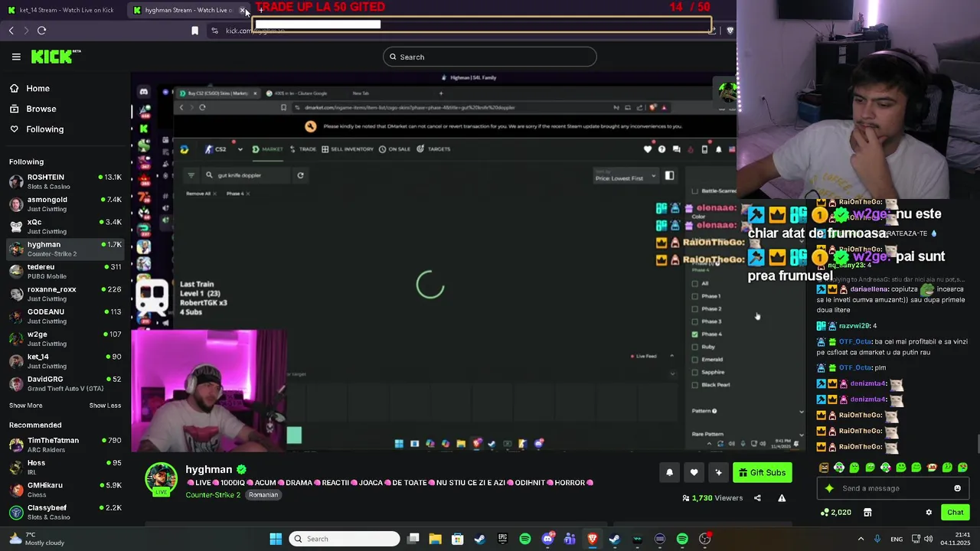The image size is (980, 551).
Task: Collapse the Following list with Show Less
Action: coord(105,406)
